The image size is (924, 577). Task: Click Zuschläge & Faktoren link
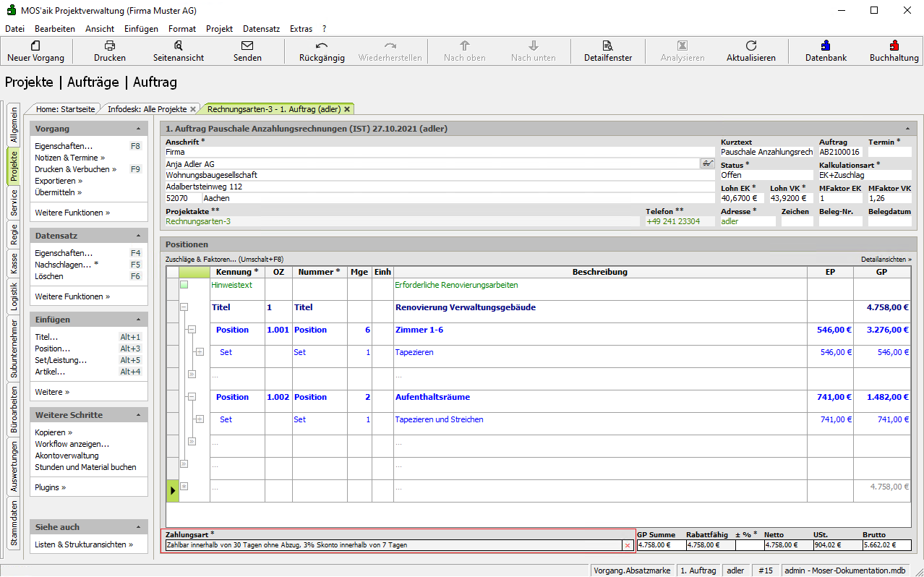click(224, 259)
